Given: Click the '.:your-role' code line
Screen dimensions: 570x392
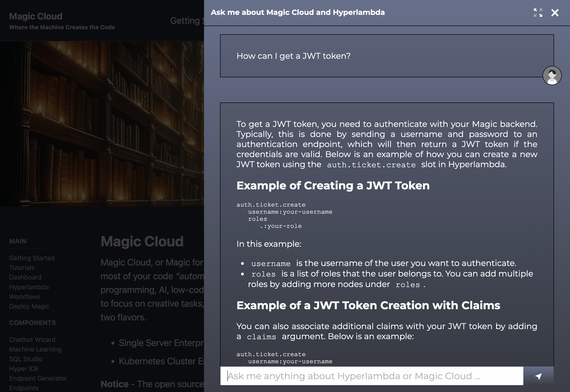Looking at the screenshot, I should click(281, 226).
